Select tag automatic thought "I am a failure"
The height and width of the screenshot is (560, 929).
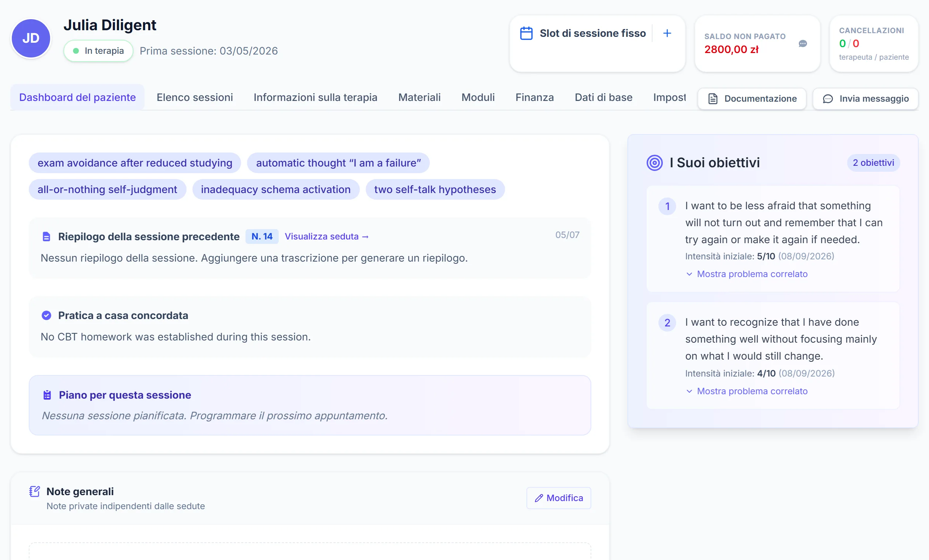click(338, 163)
